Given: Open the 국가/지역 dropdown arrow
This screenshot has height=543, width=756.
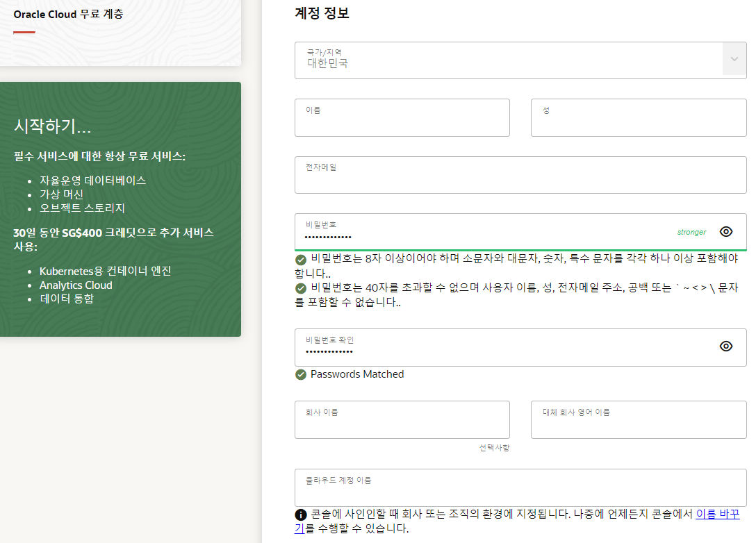Looking at the screenshot, I should coord(734,59).
